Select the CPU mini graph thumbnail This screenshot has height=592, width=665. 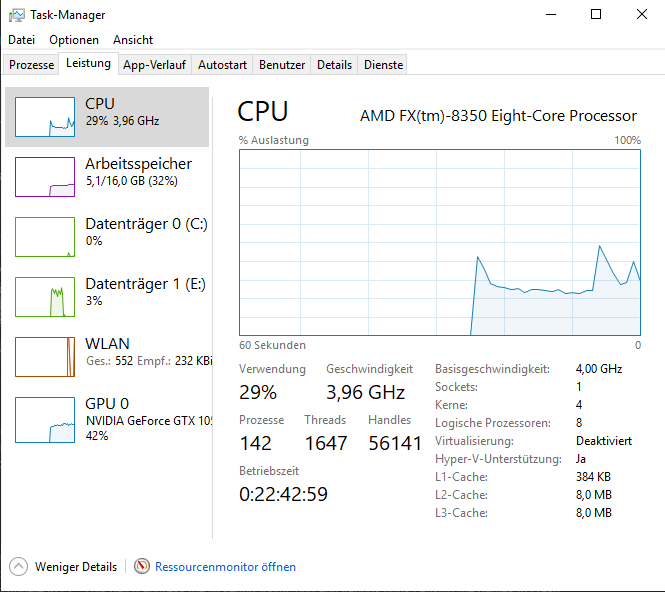(45, 117)
